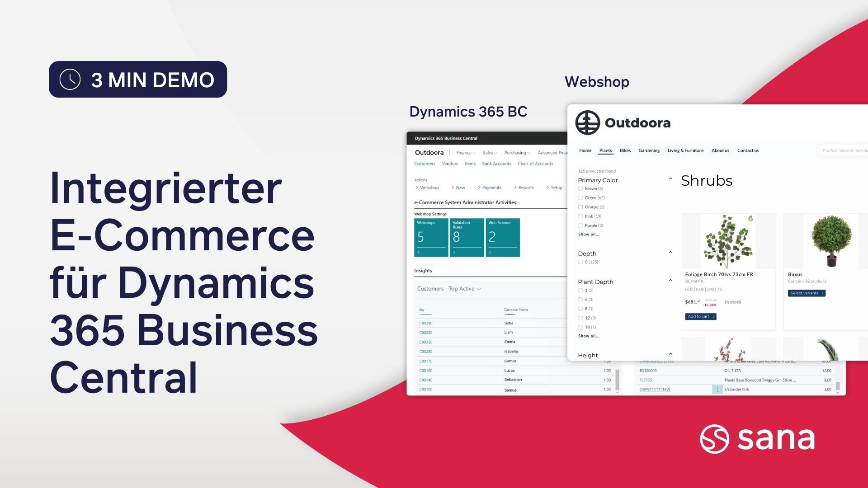
Task: Toggle the Orange color filter checkbox
Action: point(580,207)
